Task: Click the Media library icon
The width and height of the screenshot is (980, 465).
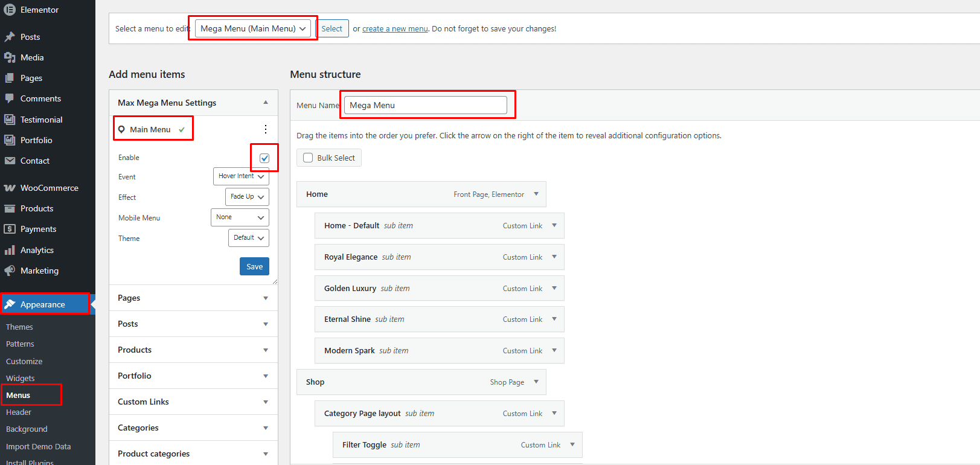Action: tap(10, 57)
